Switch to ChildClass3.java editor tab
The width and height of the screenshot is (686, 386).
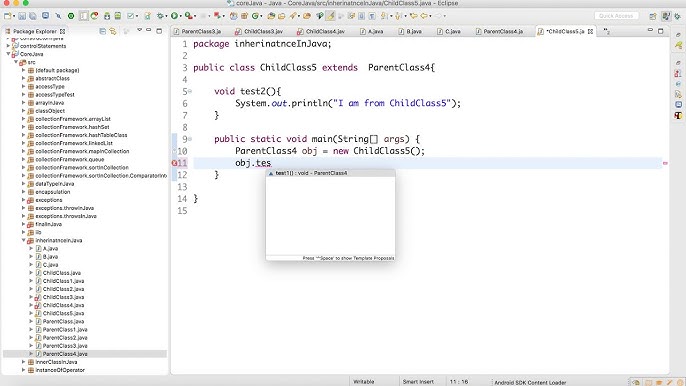263,32
